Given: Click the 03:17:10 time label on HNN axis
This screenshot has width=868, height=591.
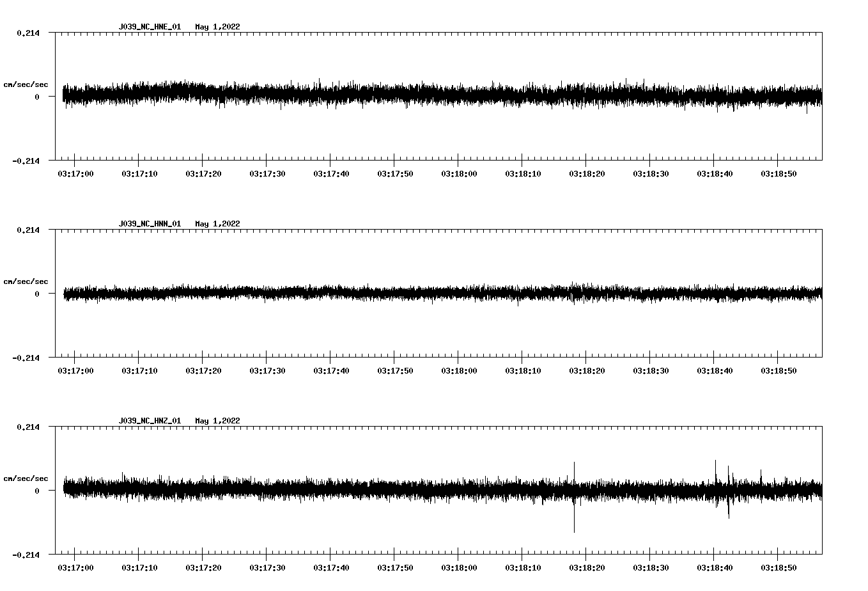Looking at the screenshot, I should (139, 371).
